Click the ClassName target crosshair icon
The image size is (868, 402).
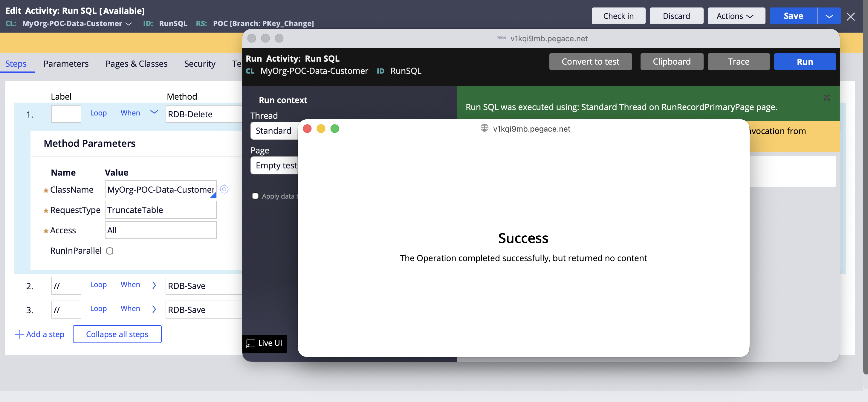pyautogui.click(x=224, y=189)
